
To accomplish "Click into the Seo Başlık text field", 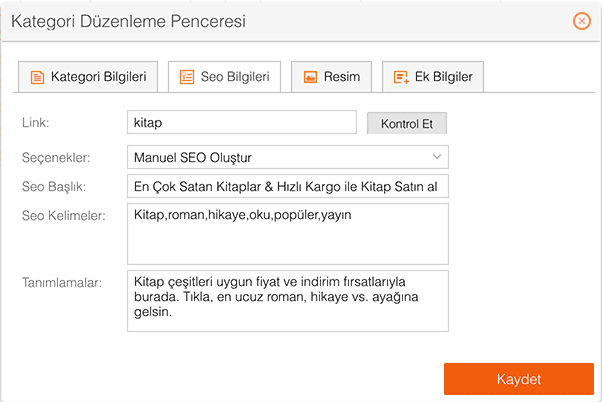I will tap(288, 186).
